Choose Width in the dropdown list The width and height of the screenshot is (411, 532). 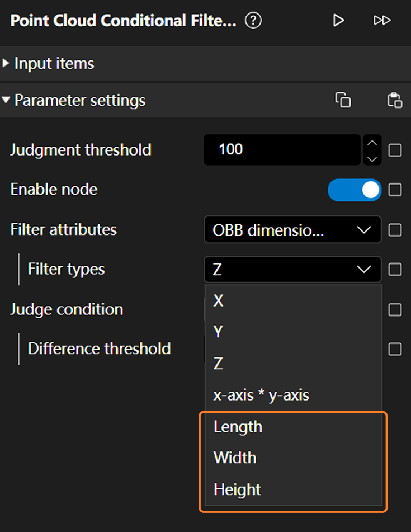(x=235, y=458)
